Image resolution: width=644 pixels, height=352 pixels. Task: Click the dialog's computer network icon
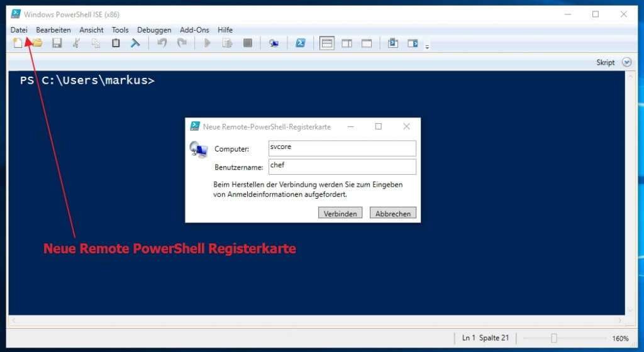point(198,150)
